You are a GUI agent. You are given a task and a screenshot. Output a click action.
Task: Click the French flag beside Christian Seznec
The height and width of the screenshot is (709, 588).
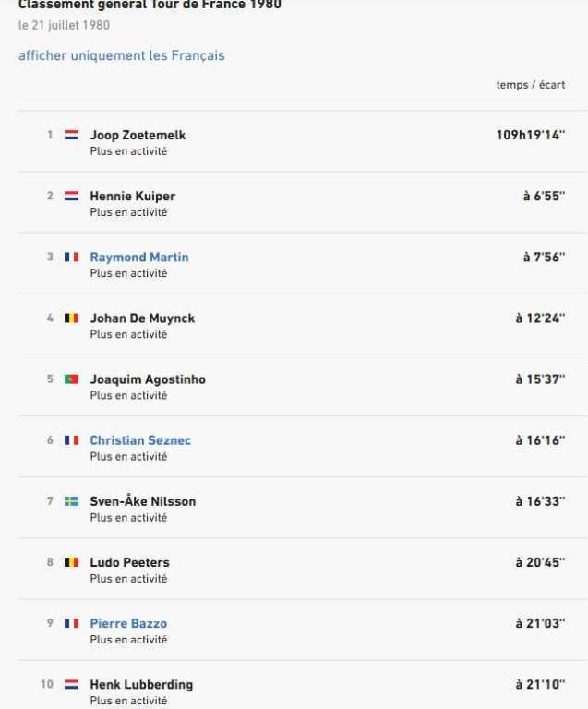click(x=71, y=440)
